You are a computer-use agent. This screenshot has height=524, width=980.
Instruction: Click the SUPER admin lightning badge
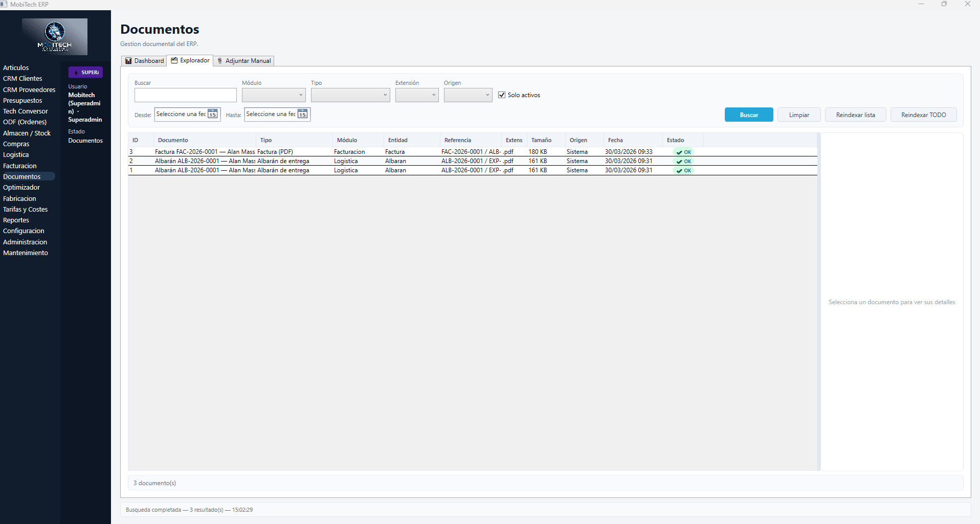click(85, 73)
